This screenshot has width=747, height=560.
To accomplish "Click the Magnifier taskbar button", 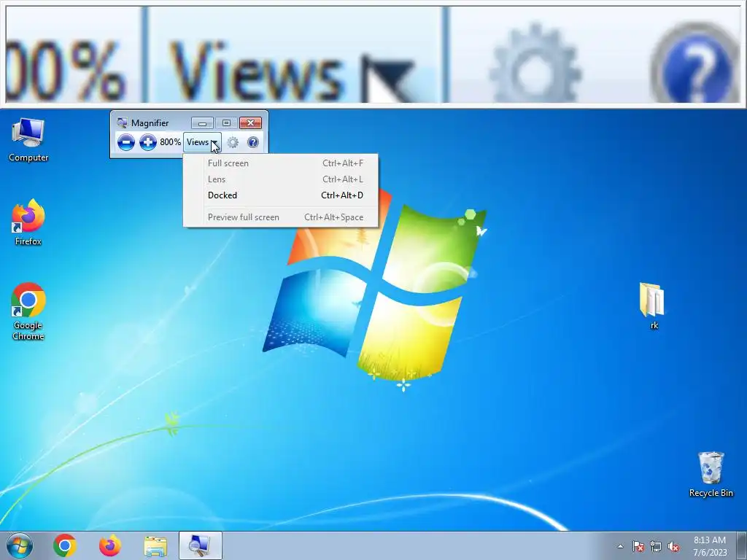I will click(200, 545).
